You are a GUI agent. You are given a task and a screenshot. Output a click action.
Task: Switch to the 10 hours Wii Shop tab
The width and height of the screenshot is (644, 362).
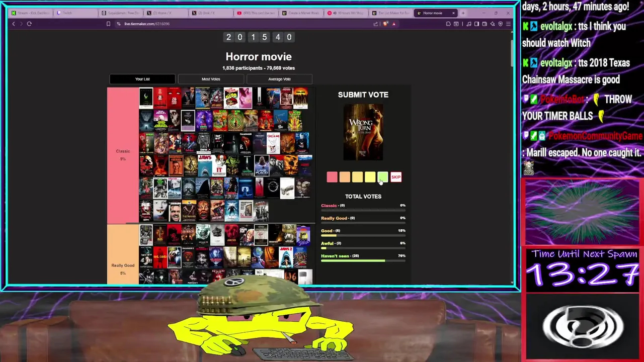[x=346, y=13]
